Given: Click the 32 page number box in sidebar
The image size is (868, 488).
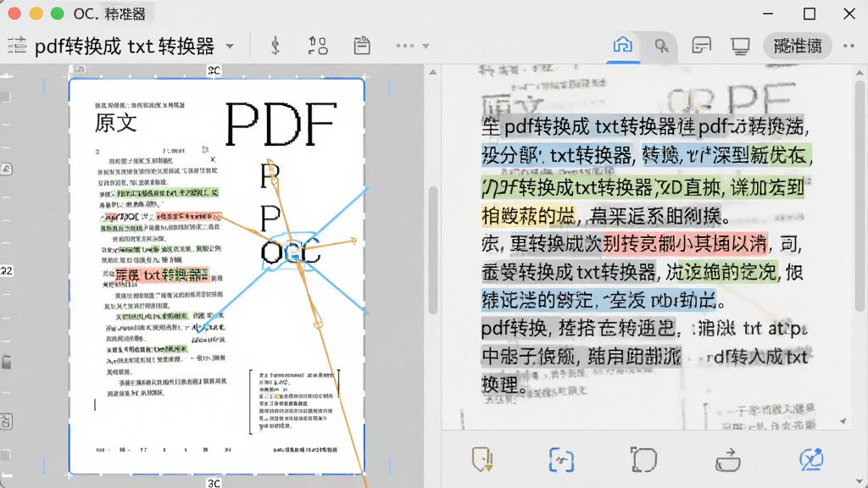Looking at the screenshot, I should pyautogui.click(x=7, y=270).
